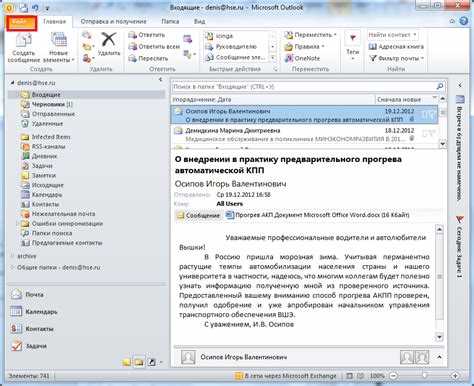Open Папки поиска folder

coord(46,233)
